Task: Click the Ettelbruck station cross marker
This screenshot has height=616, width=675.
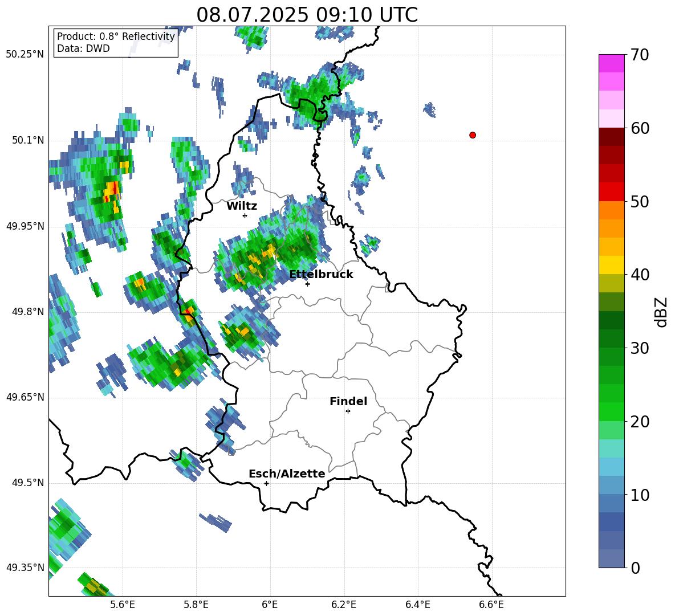Action: tap(307, 284)
